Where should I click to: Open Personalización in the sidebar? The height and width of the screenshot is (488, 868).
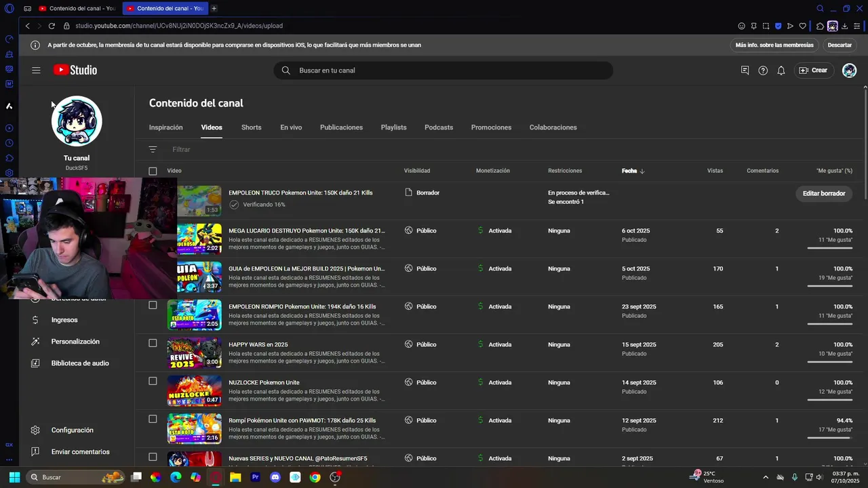(x=77, y=342)
